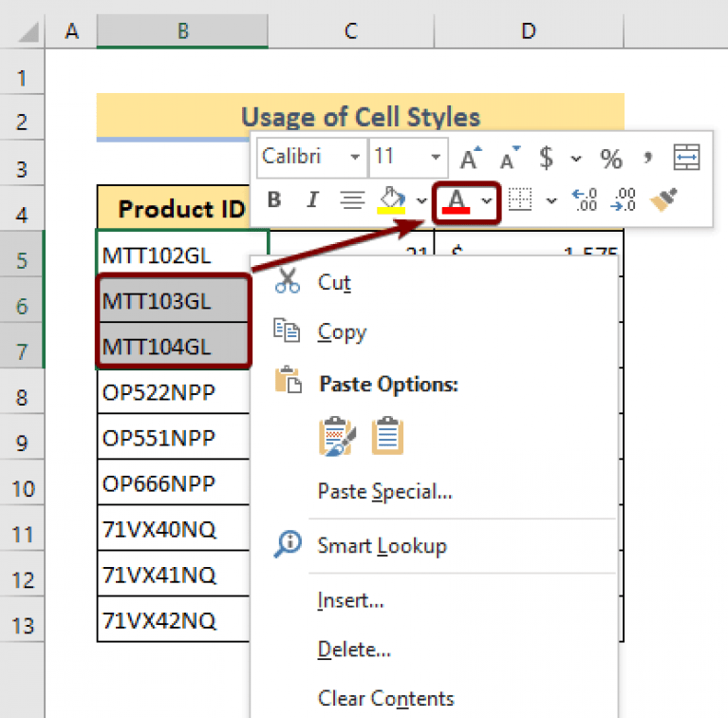728x718 pixels.
Task: Choose Clear Contents menu item
Action: [434, 698]
